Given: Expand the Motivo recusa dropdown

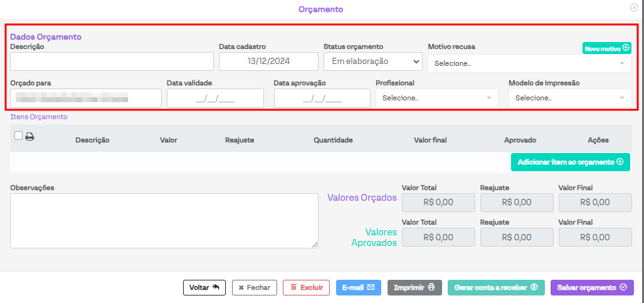Looking at the screenshot, I should click(x=529, y=63).
